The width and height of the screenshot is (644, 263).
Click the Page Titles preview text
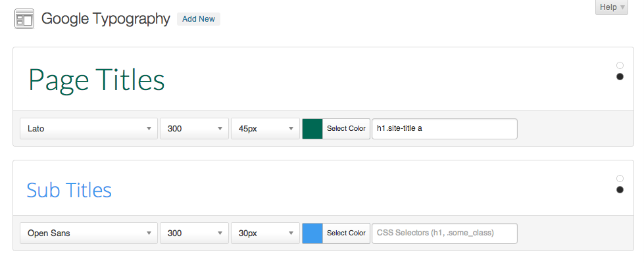tap(97, 80)
